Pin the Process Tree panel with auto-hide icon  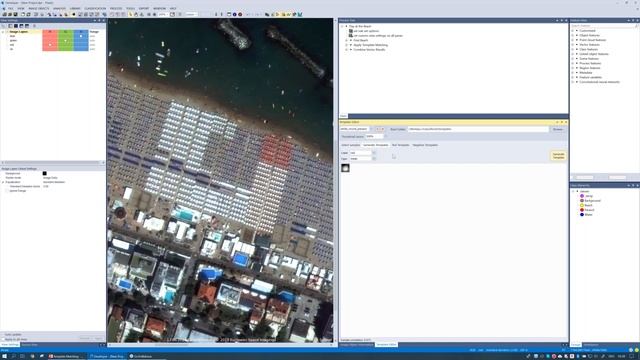[x=561, y=20]
